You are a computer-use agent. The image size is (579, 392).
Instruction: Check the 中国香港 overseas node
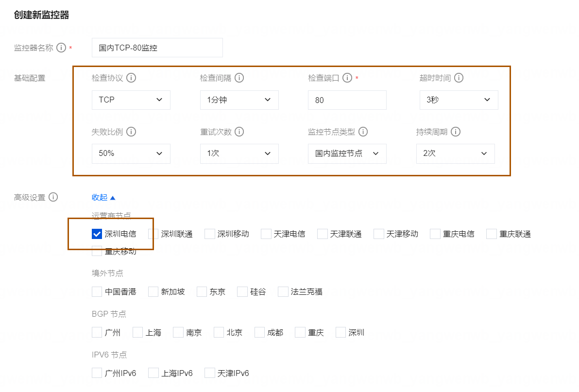click(x=97, y=291)
